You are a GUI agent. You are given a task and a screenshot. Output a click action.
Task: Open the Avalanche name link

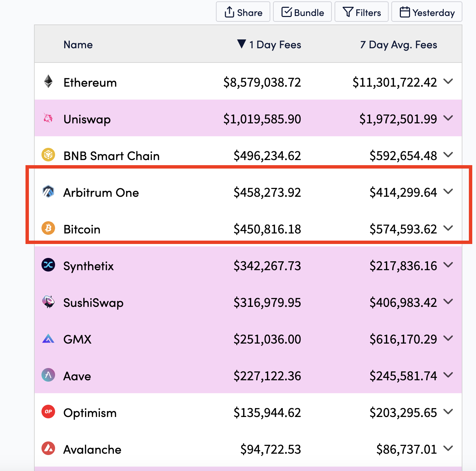[92, 450]
